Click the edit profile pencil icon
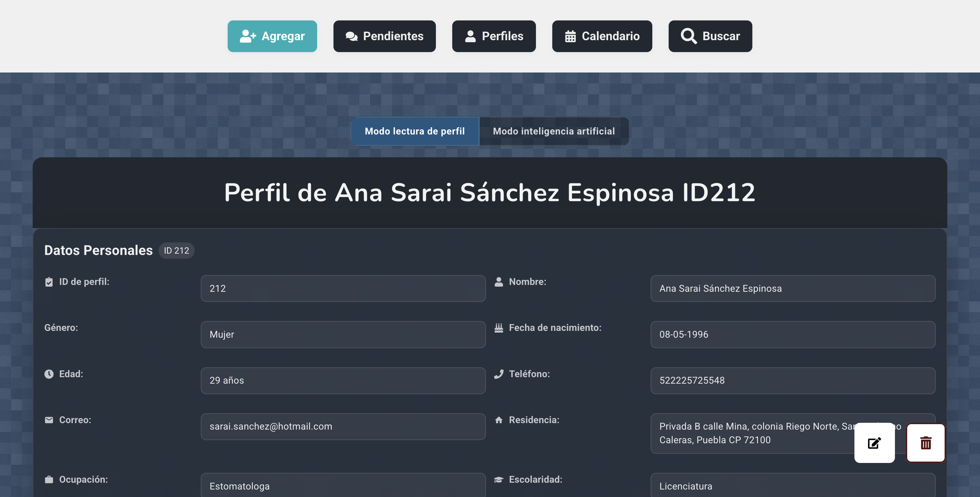 [874, 443]
